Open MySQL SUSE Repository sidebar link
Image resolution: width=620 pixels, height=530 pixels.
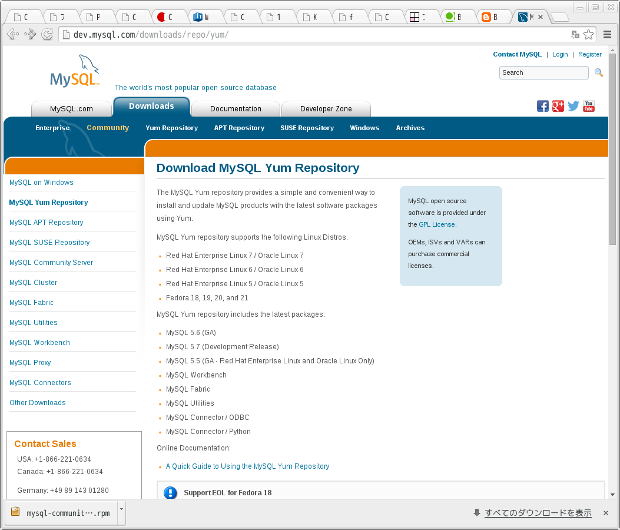49,242
